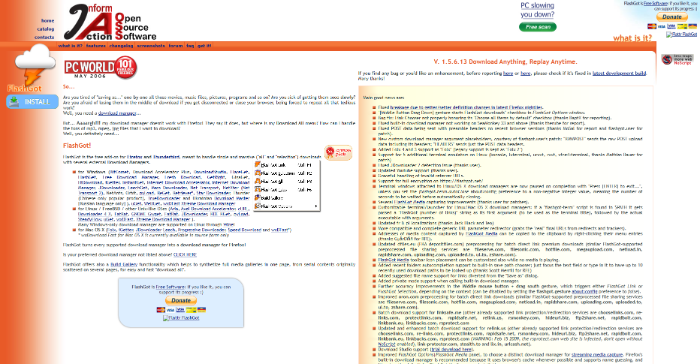This screenshot has width=700, height=364.
Task: Select 'what is it?' in orange navigation bar
Action: [x=70, y=46]
